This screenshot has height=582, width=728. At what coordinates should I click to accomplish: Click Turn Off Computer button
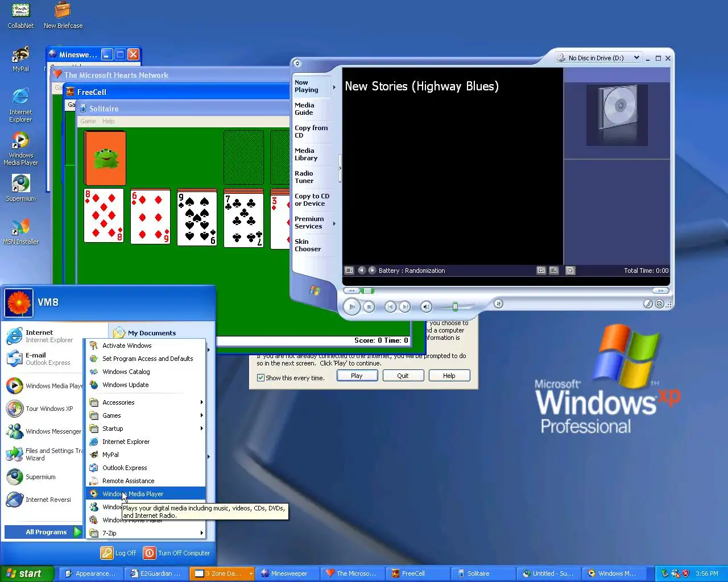click(176, 553)
